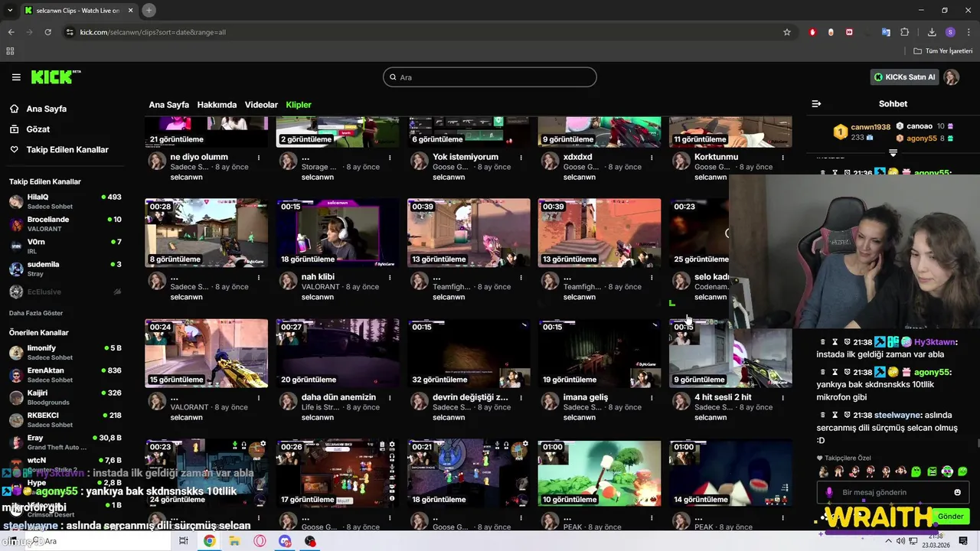
Task: Open Opera GX from the taskbar
Action: [x=260, y=541]
